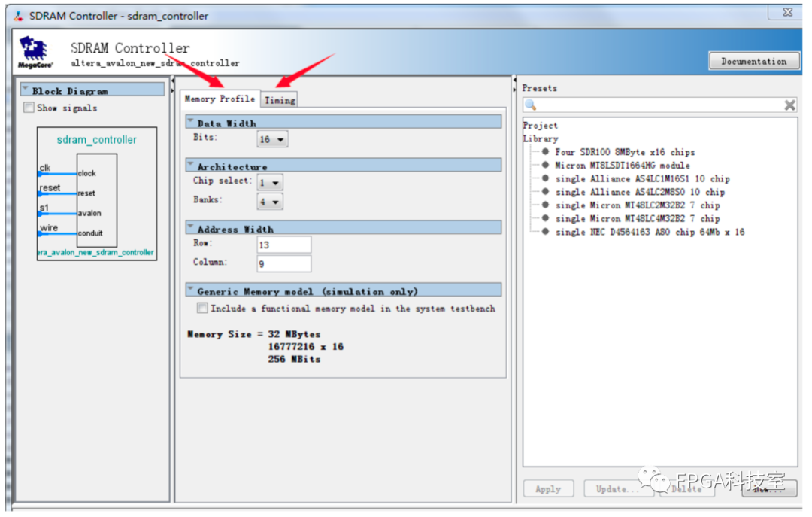Viewport: 812px width, 517px height.
Task: Collapse the Architecture section
Action: (x=190, y=165)
